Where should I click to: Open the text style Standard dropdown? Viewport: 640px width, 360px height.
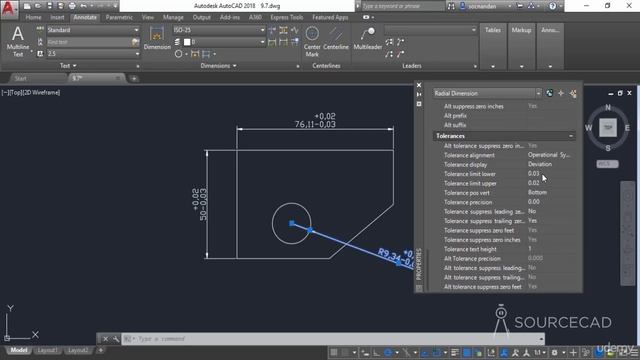(136, 30)
